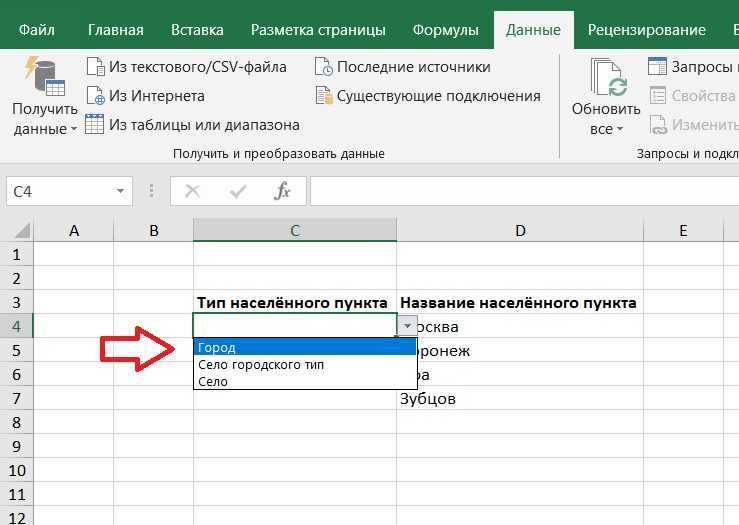Open the Формулы tab
This screenshot has width=739, height=525.
(x=445, y=30)
